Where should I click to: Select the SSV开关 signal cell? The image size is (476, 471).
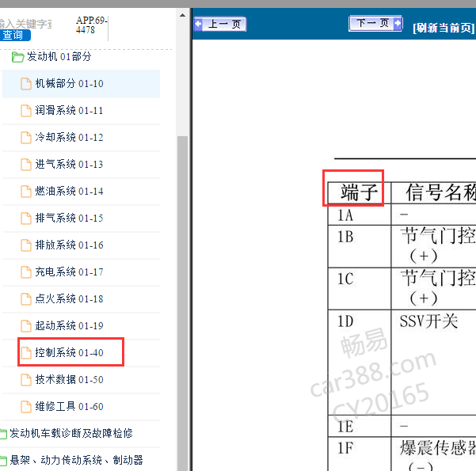tap(434, 363)
